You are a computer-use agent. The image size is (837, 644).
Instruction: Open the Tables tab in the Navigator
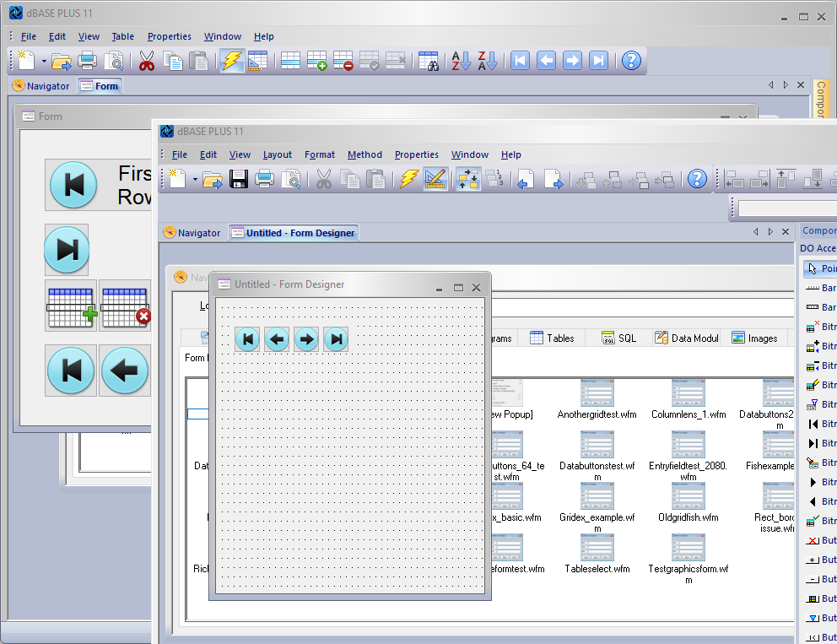click(x=552, y=338)
